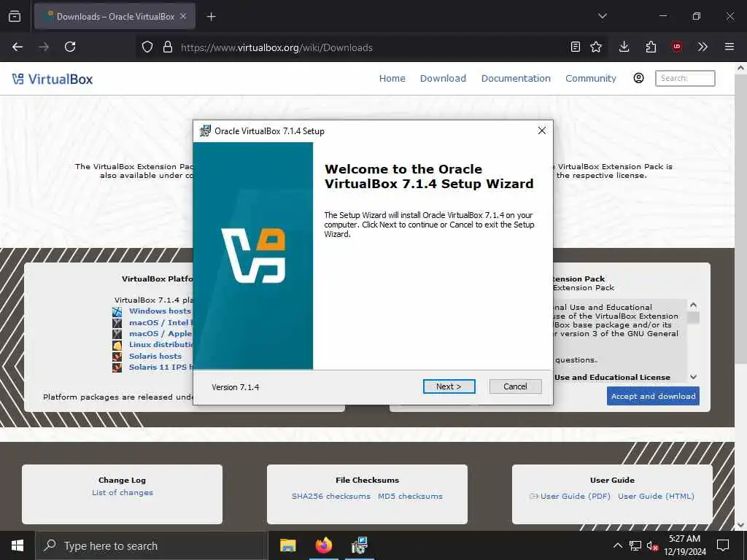Screen dimensions: 747x560
Task: Open the List of changes link
Action: (x=123, y=492)
